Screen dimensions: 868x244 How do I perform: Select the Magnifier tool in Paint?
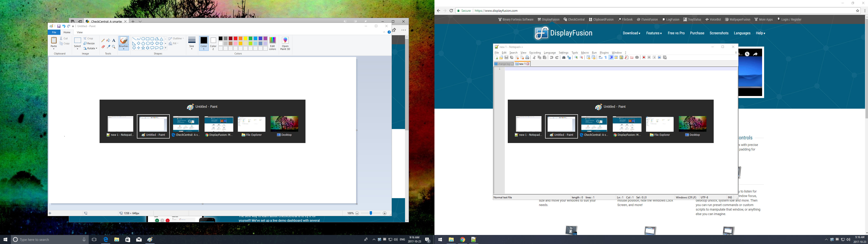pos(114,47)
